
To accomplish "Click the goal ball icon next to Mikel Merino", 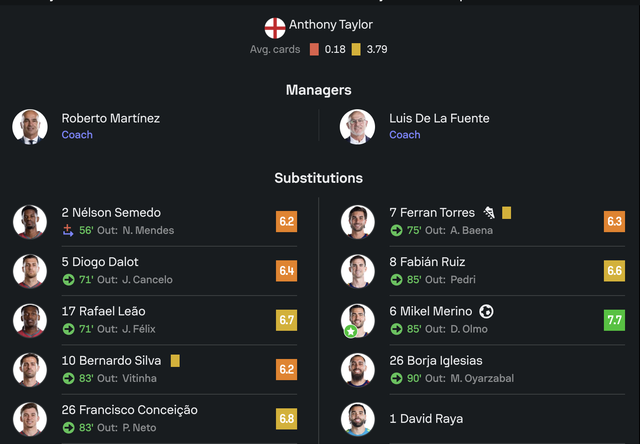I will click(x=486, y=311).
